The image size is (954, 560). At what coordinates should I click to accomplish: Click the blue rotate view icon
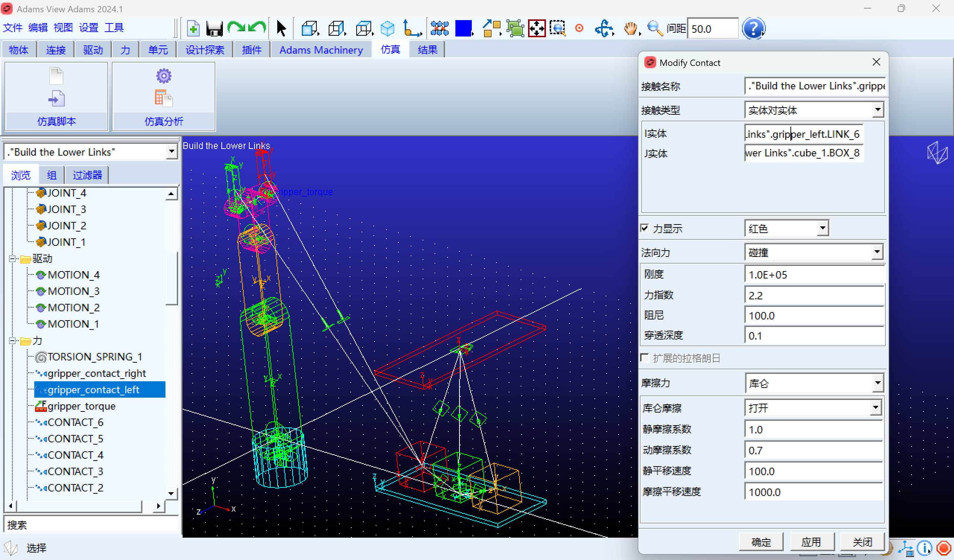(604, 28)
